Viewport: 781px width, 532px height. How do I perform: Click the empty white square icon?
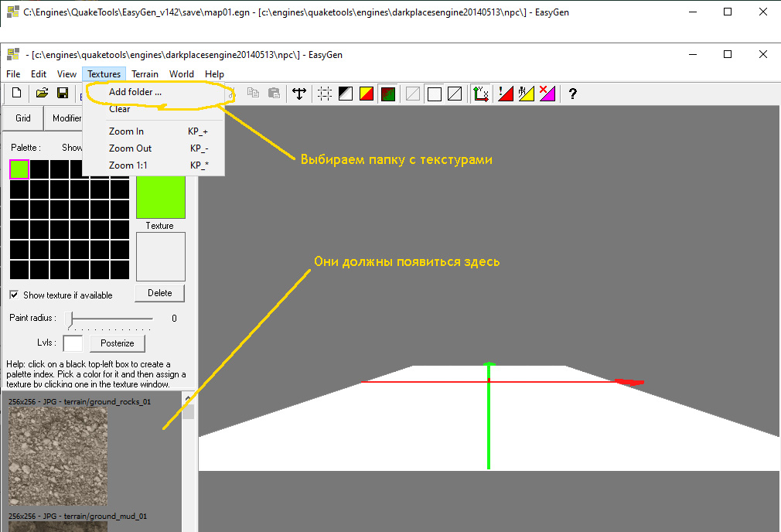click(x=435, y=93)
